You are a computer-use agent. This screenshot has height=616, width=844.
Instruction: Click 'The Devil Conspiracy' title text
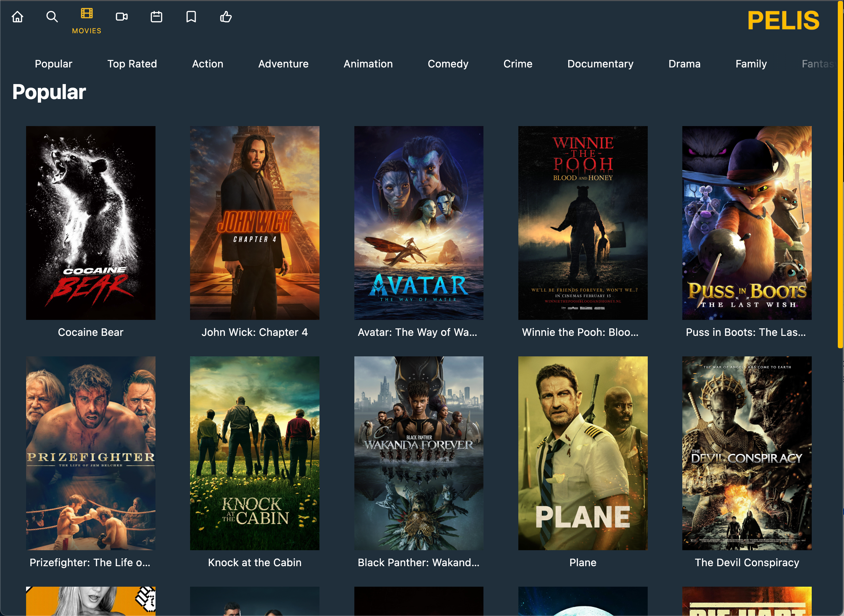(747, 562)
